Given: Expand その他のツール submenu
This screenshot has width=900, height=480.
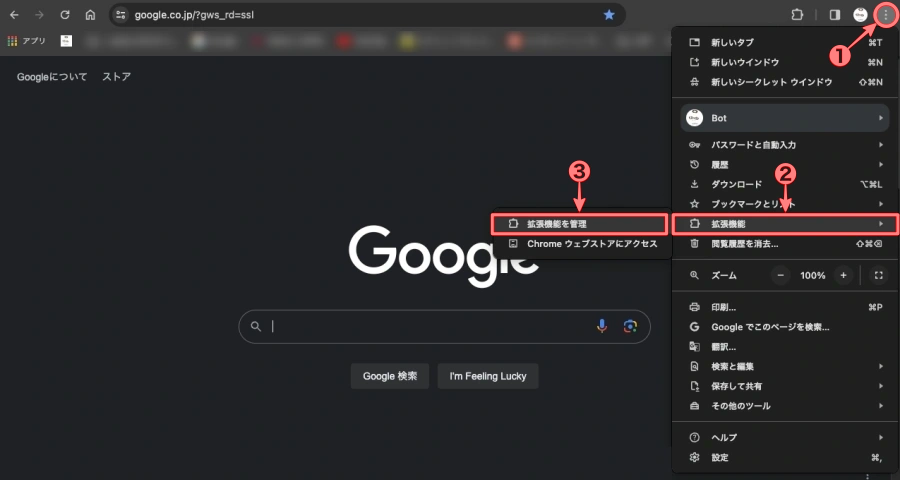Looking at the screenshot, I should pyautogui.click(x=785, y=406).
